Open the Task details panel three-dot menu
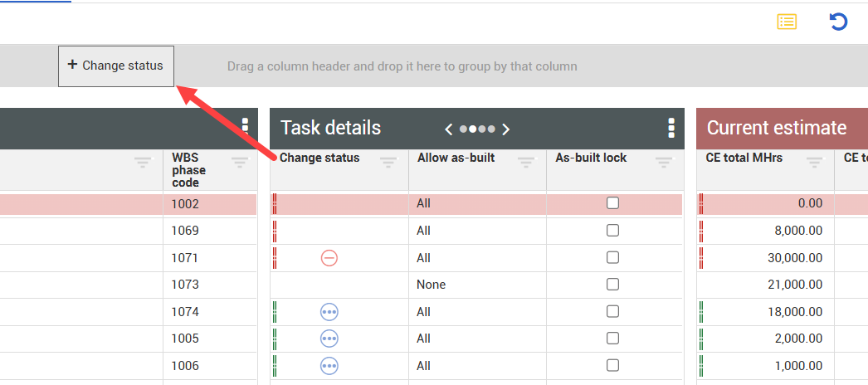Viewport: 868px width, 385px height. (x=671, y=128)
